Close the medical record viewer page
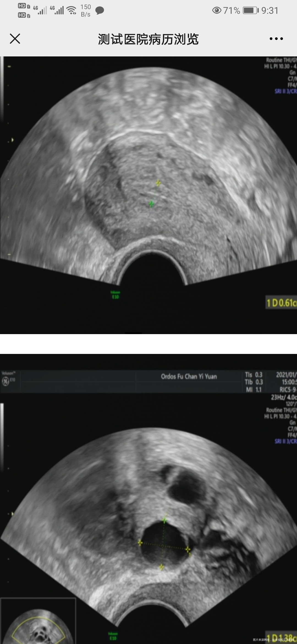This screenshot has width=297, height=644. tap(15, 39)
